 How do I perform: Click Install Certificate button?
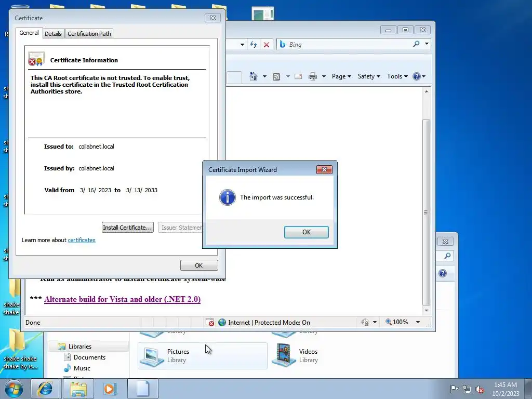coord(128,228)
